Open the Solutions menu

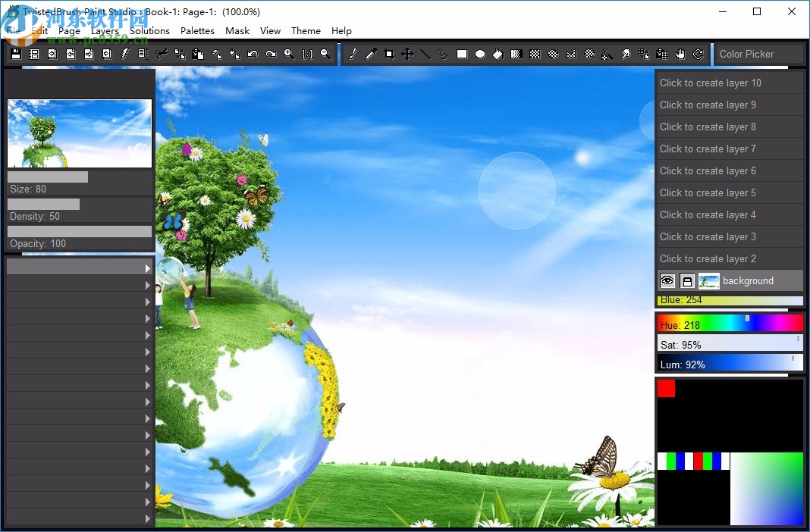pos(149,31)
